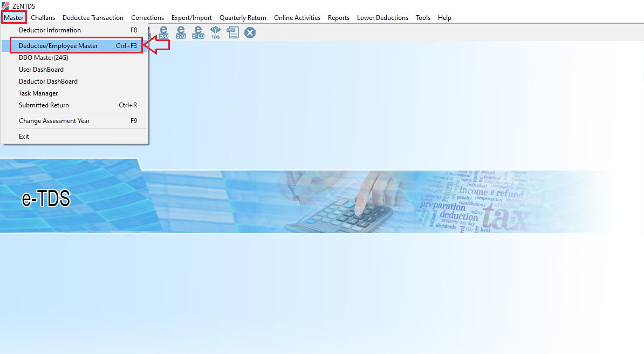This screenshot has width=644, height=354.
Task: Open the Deductee Transaction menu
Action: tap(93, 18)
